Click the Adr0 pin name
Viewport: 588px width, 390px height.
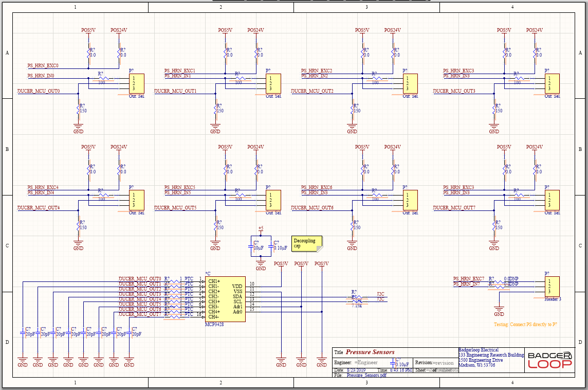tap(238, 312)
